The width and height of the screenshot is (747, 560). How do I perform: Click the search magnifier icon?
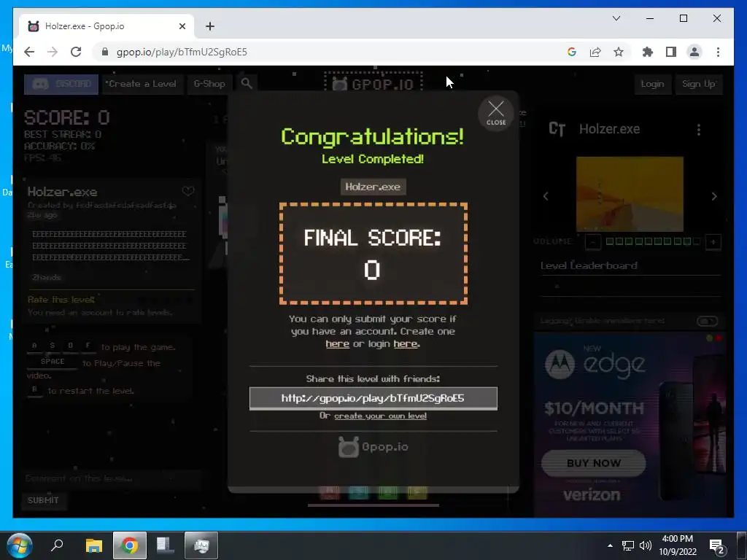tap(247, 83)
